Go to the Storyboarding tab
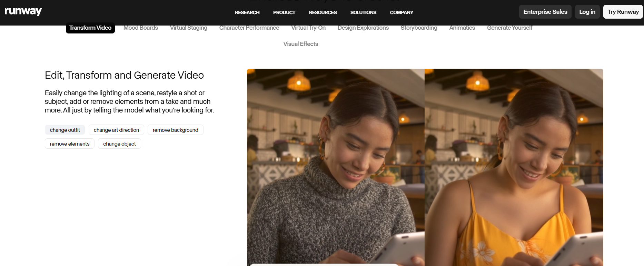The height and width of the screenshot is (266, 644). pyautogui.click(x=419, y=28)
